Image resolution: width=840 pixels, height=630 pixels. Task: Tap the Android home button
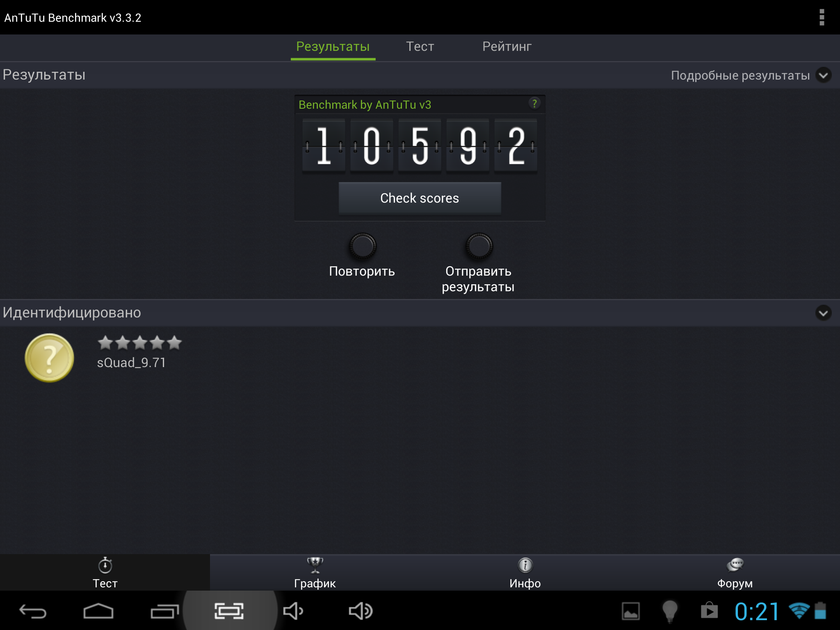click(x=98, y=611)
